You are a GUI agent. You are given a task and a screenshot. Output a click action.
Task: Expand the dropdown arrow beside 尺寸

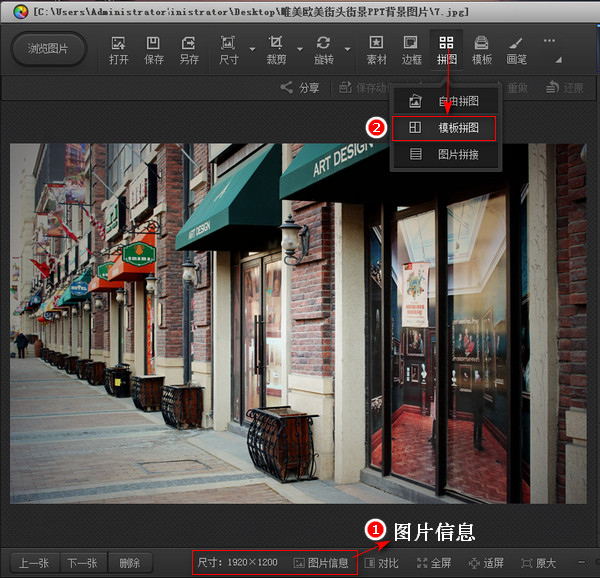tap(252, 48)
